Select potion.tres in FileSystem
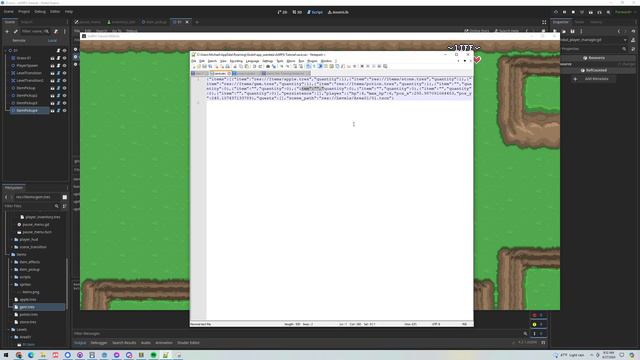 pos(29,315)
